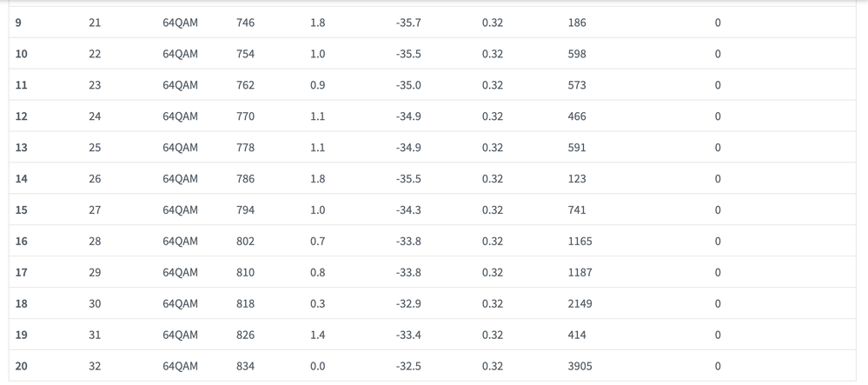Screen dimensions: 868x385
Task: Click value 0.3 in row 18
Action: [x=318, y=303]
